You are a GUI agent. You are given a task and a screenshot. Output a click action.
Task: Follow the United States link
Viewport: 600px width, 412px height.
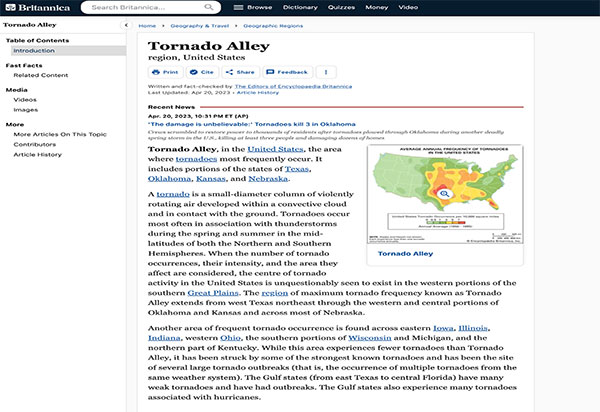coord(275,149)
